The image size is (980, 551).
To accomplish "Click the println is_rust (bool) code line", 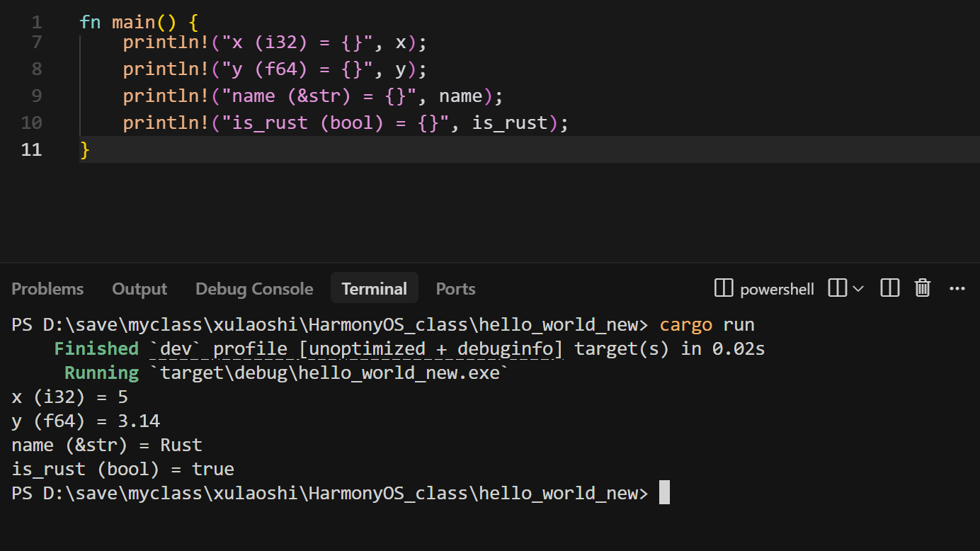I will coord(346,123).
